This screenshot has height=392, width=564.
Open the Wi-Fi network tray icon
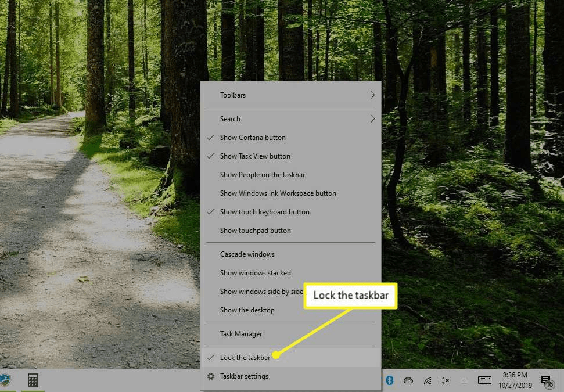pos(428,380)
